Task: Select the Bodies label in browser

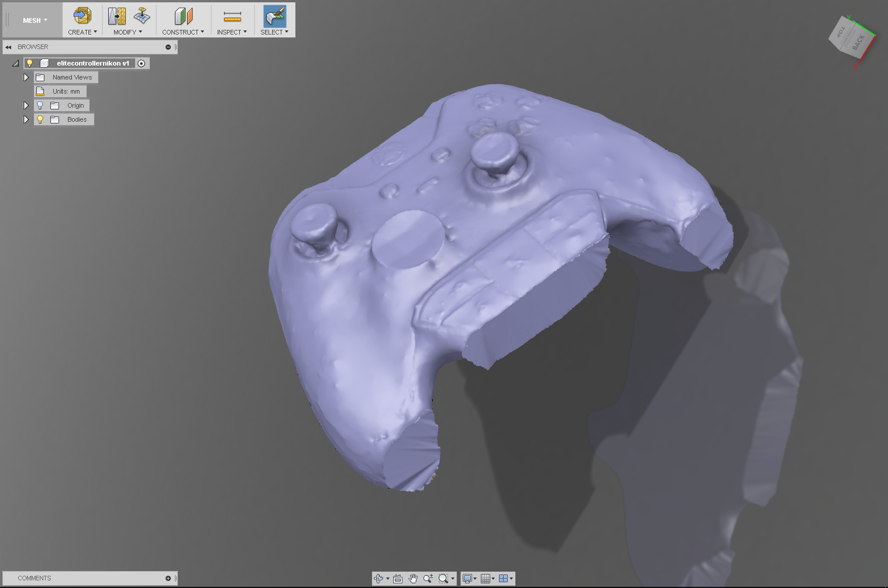Action: [77, 119]
